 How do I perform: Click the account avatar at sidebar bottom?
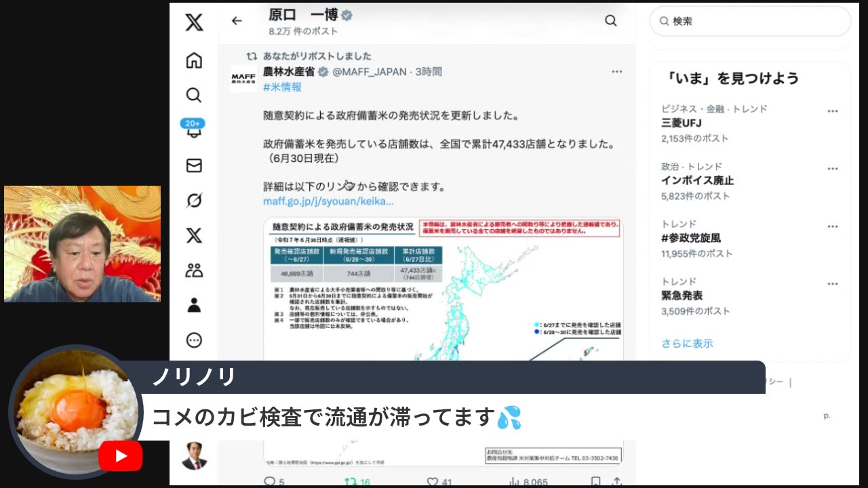194,455
